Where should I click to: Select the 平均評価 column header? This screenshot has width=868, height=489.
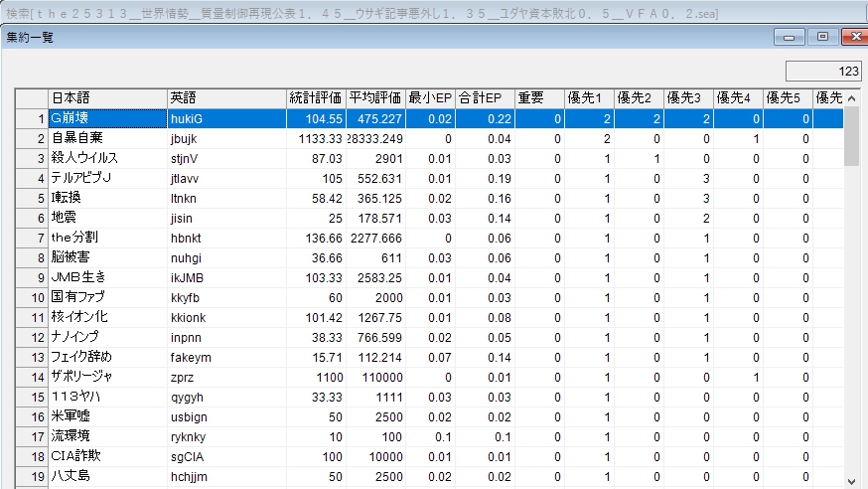coord(376,98)
